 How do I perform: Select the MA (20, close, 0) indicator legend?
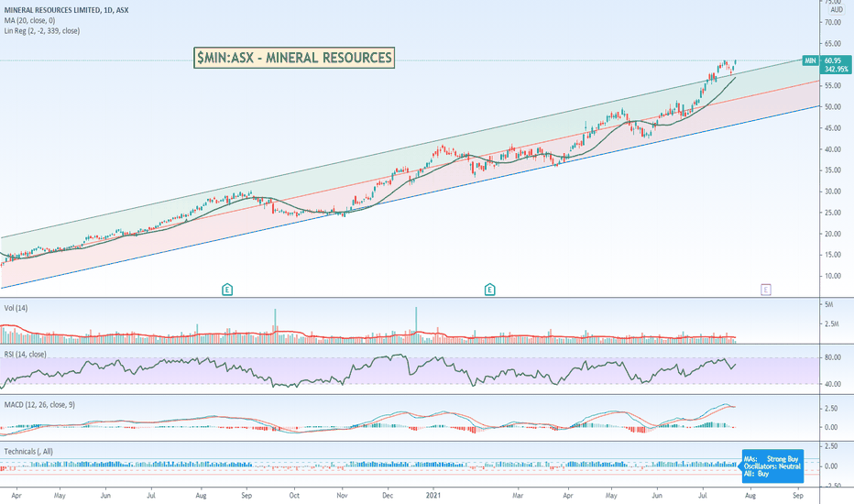pos(29,20)
